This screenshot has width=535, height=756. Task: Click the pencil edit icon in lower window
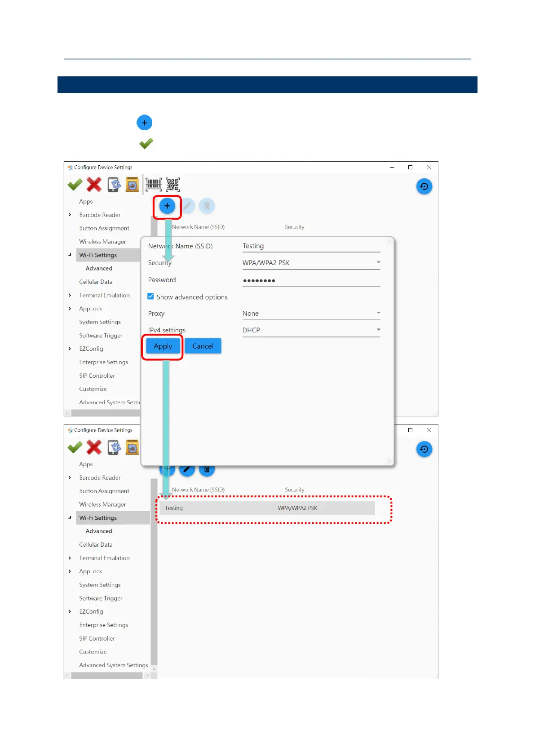[x=187, y=470]
